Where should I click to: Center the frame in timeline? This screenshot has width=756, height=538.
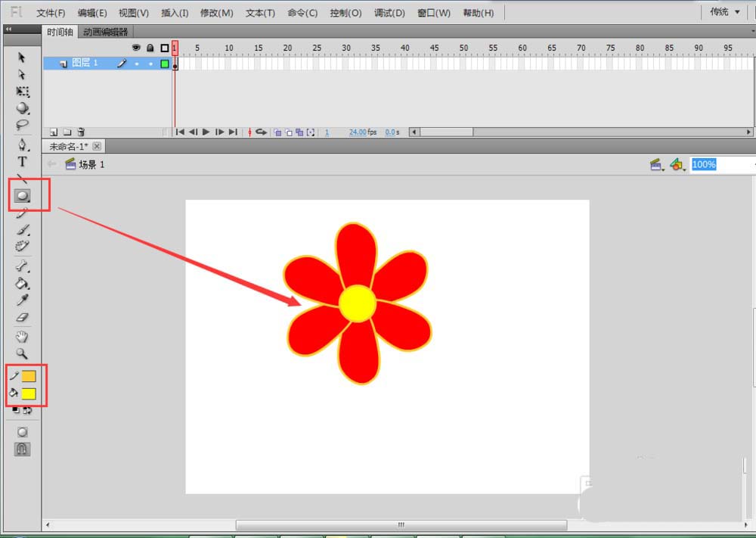pos(249,132)
